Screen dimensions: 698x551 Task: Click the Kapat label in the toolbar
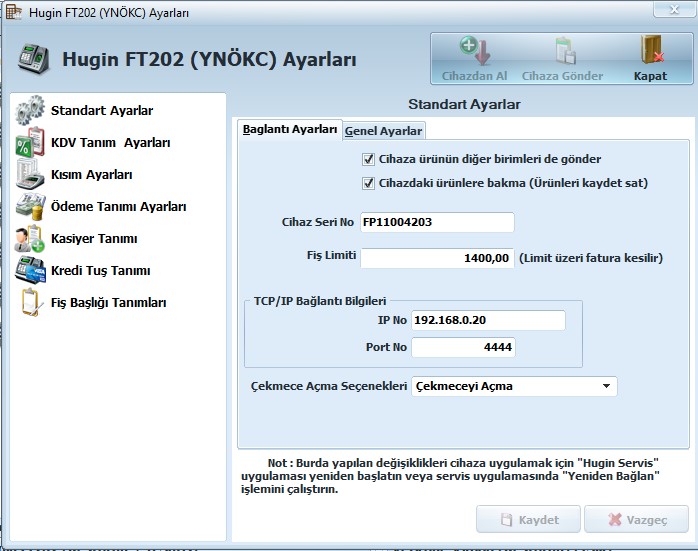(650, 76)
